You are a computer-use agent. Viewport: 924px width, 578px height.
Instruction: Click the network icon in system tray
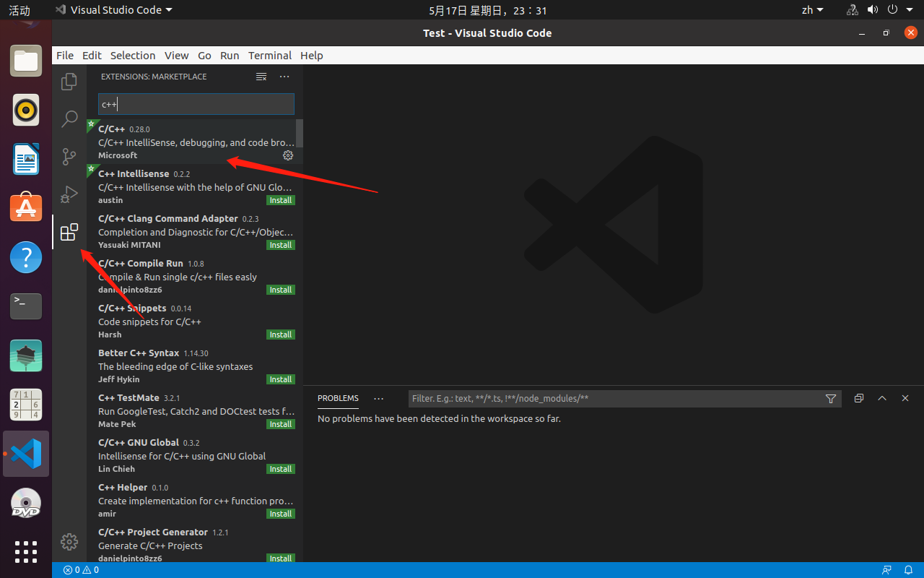tap(853, 10)
